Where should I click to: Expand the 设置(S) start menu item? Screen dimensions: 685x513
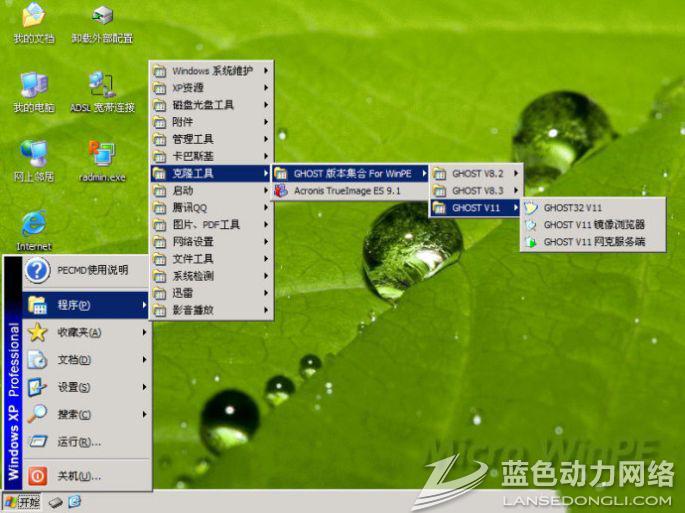click(75, 387)
